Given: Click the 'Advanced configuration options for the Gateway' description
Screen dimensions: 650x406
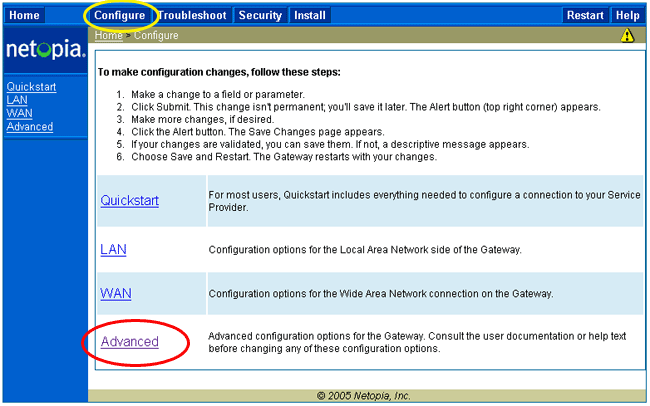Looking at the screenshot, I should click(x=417, y=342).
